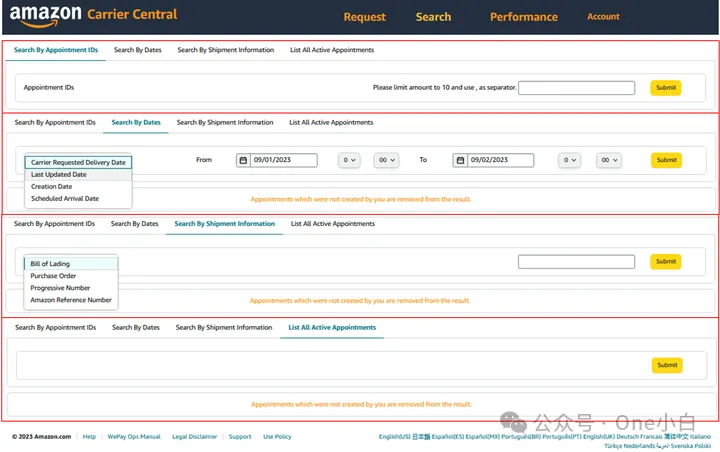Switch language to English(US)
This screenshot has width=720, height=452.
[394, 437]
